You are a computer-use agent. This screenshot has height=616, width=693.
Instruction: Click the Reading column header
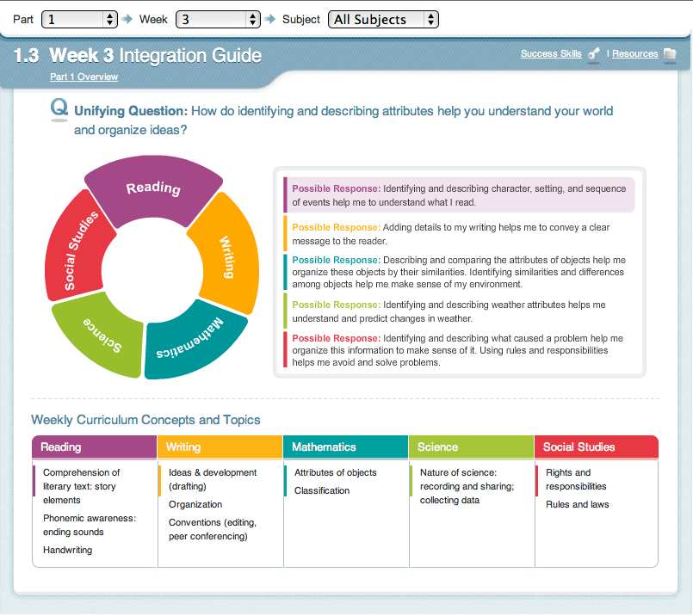click(x=94, y=447)
